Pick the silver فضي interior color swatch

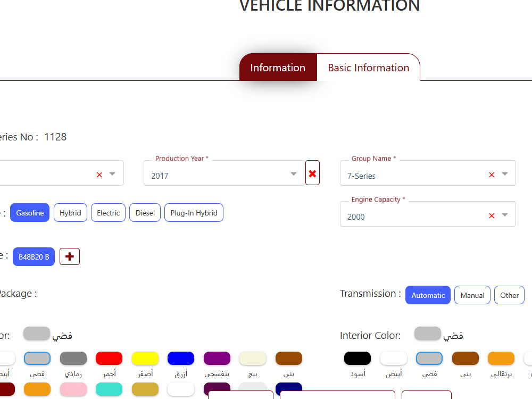coord(429,358)
